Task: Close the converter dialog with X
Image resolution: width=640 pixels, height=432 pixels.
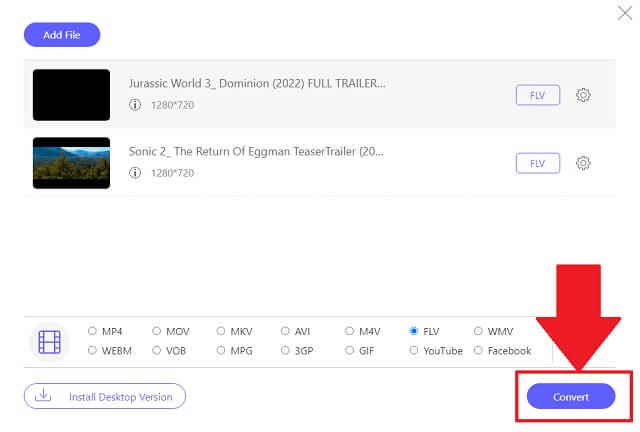Action: point(626,13)
